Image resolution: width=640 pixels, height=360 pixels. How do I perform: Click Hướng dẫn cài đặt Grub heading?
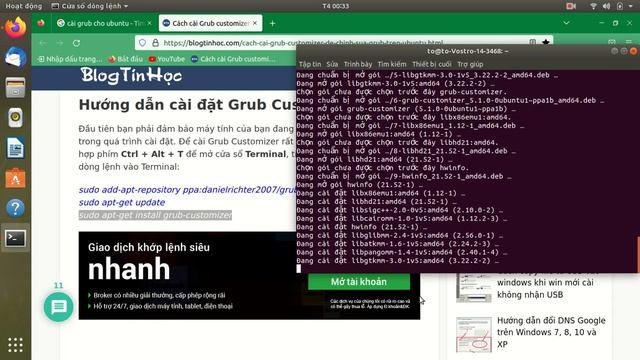187,104
